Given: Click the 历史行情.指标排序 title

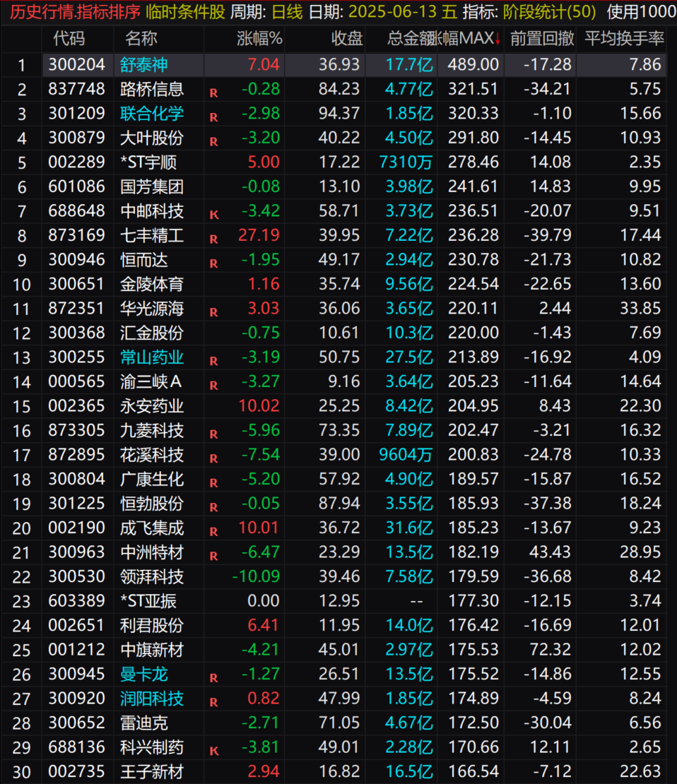Looking at the screenshot, I should 75,12.
